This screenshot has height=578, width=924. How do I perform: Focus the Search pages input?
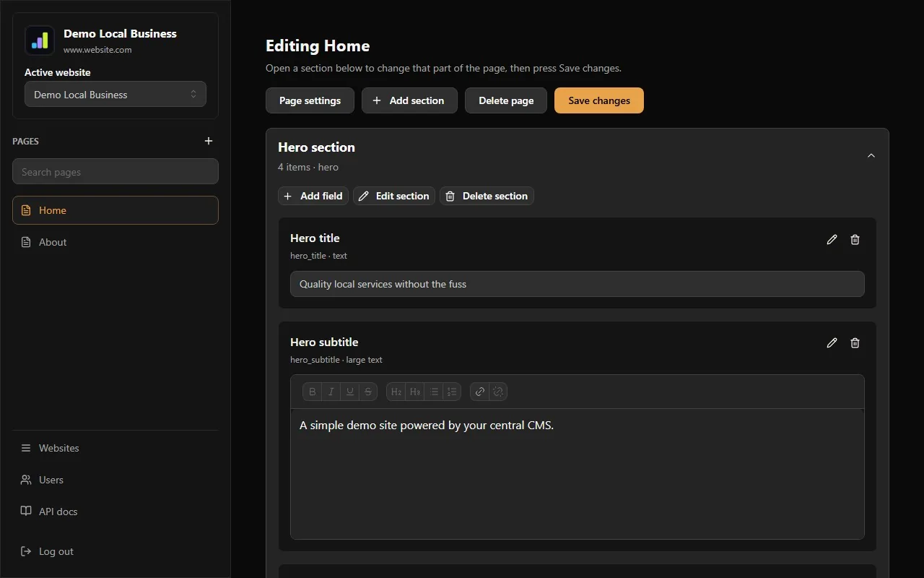coord(115,171)
